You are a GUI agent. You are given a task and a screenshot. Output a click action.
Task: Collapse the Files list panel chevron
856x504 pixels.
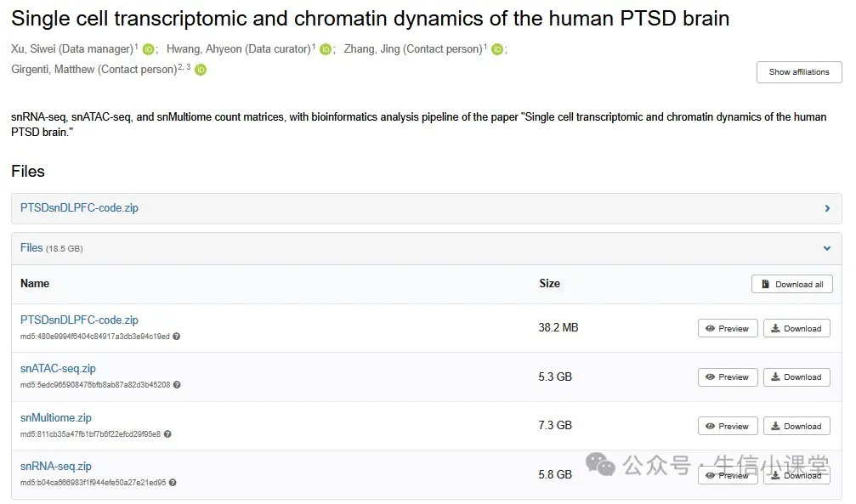(827, 248)
